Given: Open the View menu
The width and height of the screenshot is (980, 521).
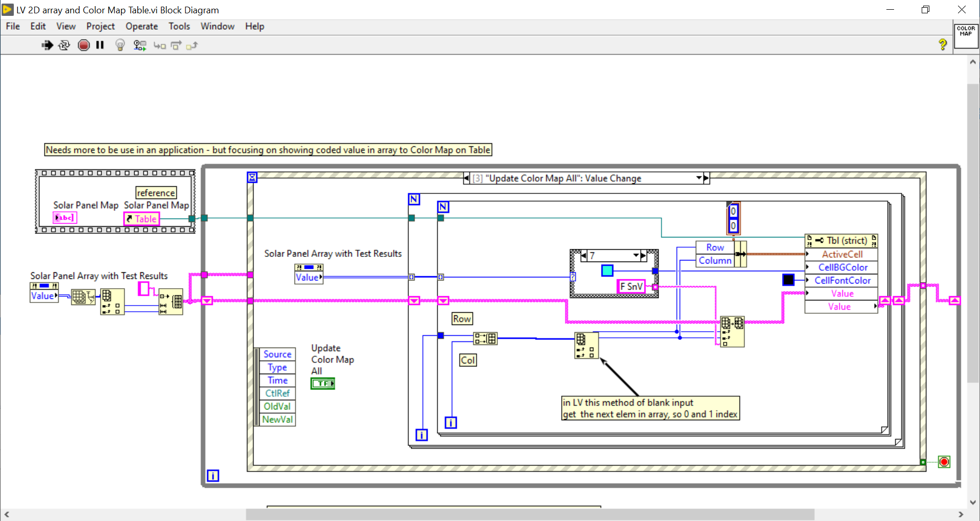Looking at the screenshot, I should point(66,26).
